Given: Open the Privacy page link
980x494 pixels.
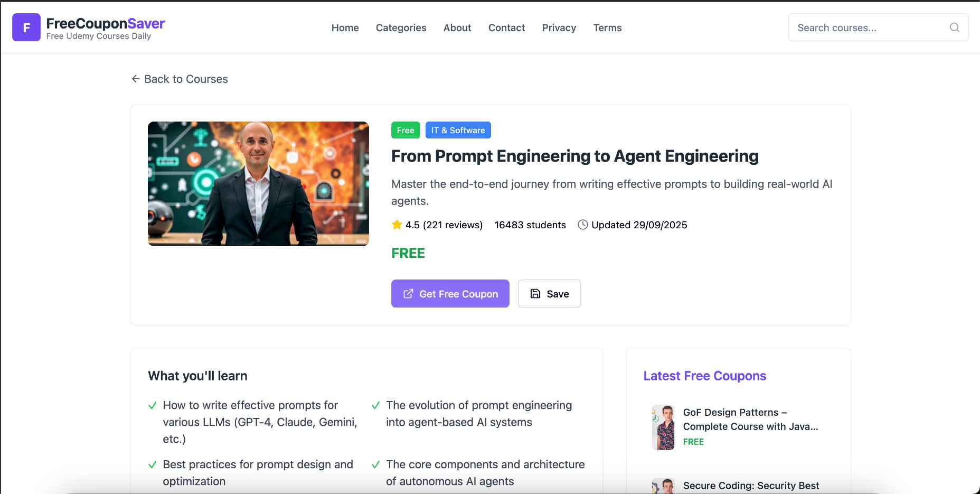Looking at the screenshot, I should [559, 27].
